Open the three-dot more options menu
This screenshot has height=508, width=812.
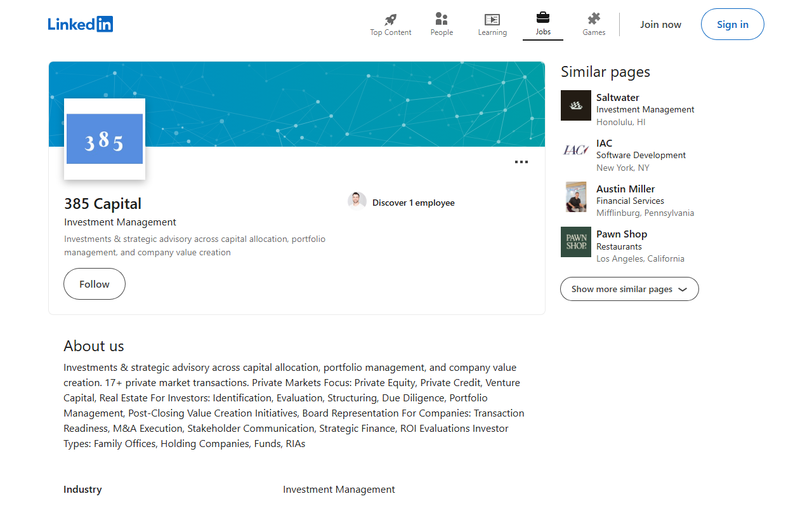pyautogui.click(x=521, y=162)
